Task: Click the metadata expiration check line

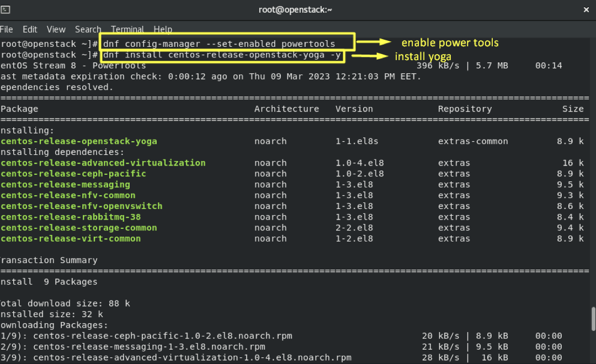Action: tap(211, 76)
